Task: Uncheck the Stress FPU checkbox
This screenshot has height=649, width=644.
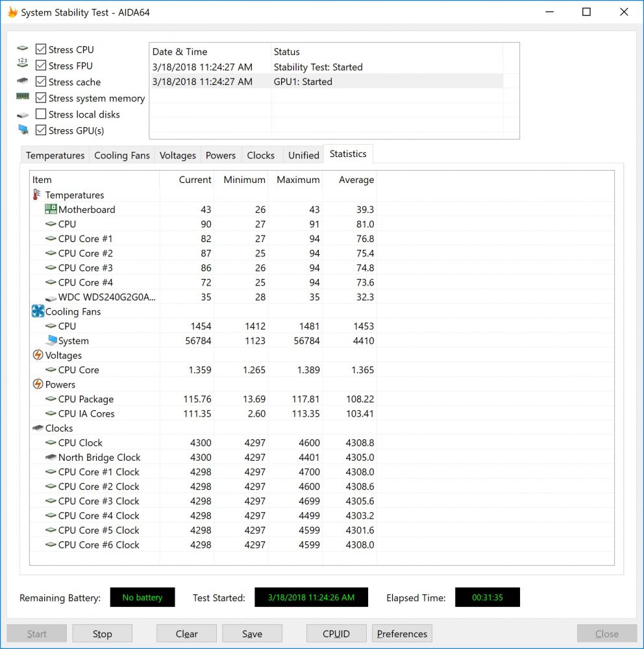Action: point(41,65)
